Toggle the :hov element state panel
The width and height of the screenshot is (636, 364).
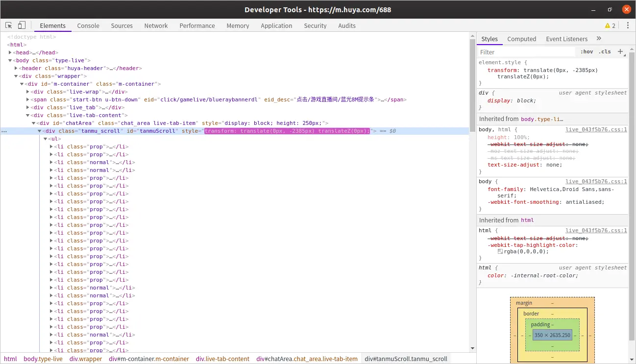[x=587, y=51]
